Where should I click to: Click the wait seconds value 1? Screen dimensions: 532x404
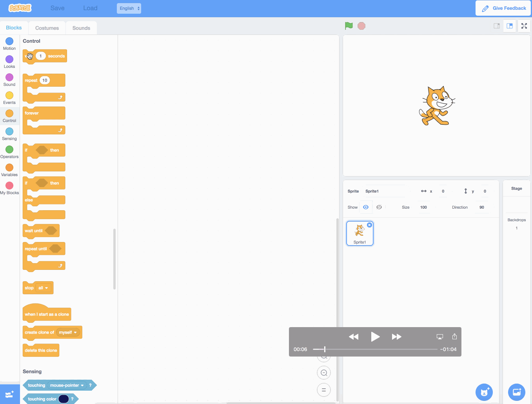pos(40,56)
